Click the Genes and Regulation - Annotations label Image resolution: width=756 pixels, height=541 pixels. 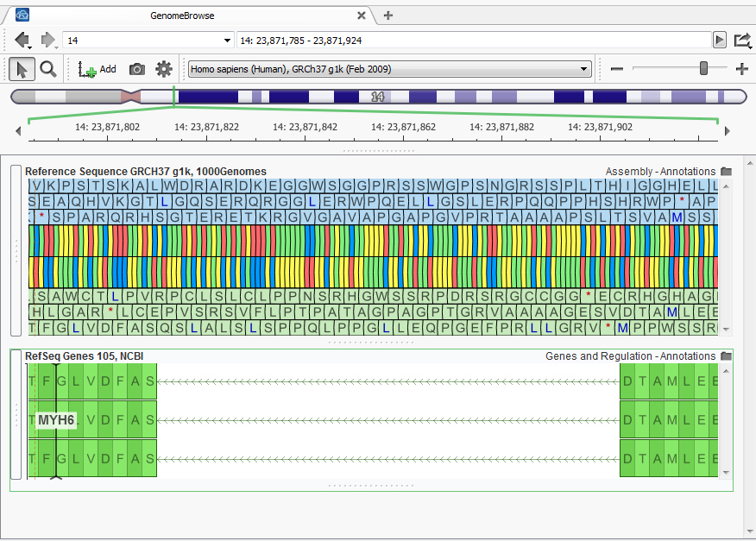pos(631,356)
